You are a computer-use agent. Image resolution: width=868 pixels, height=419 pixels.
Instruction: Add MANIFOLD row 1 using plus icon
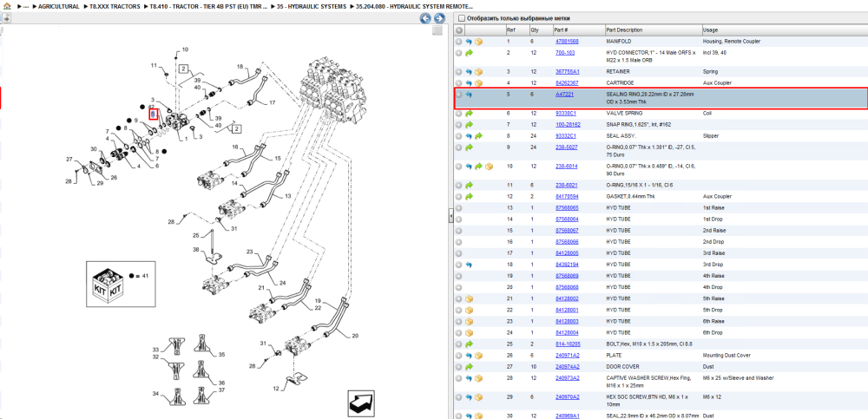458,42
